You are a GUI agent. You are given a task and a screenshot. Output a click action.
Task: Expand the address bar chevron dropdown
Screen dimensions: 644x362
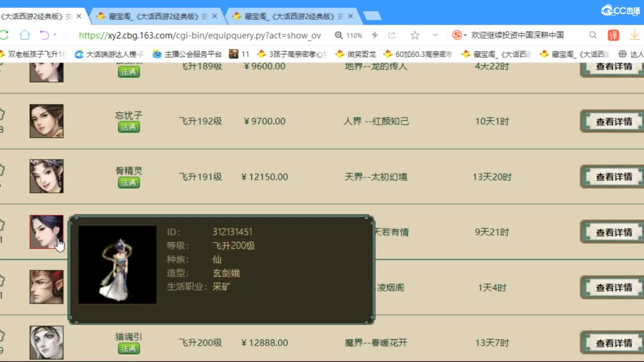coord(435,35)
